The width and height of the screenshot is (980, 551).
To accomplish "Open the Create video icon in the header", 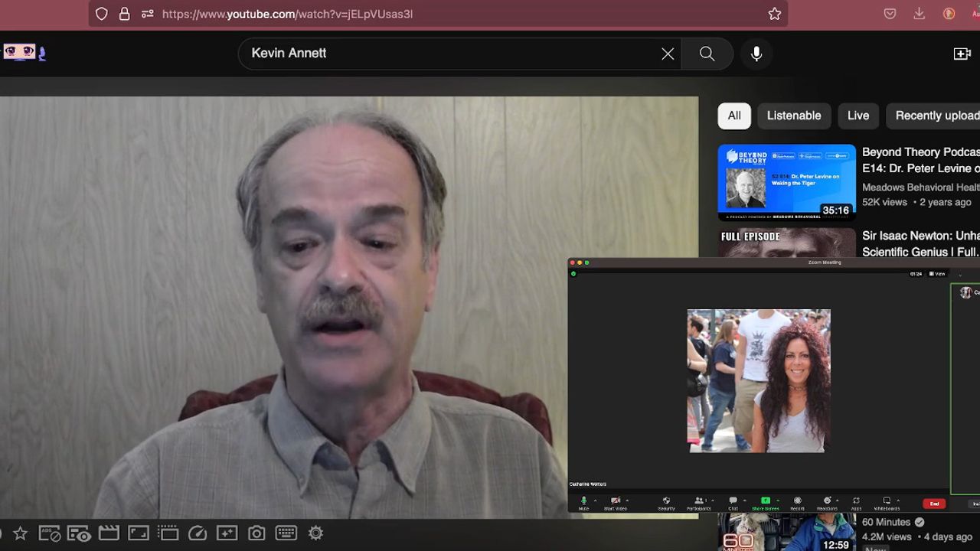I will coord(962,54).
